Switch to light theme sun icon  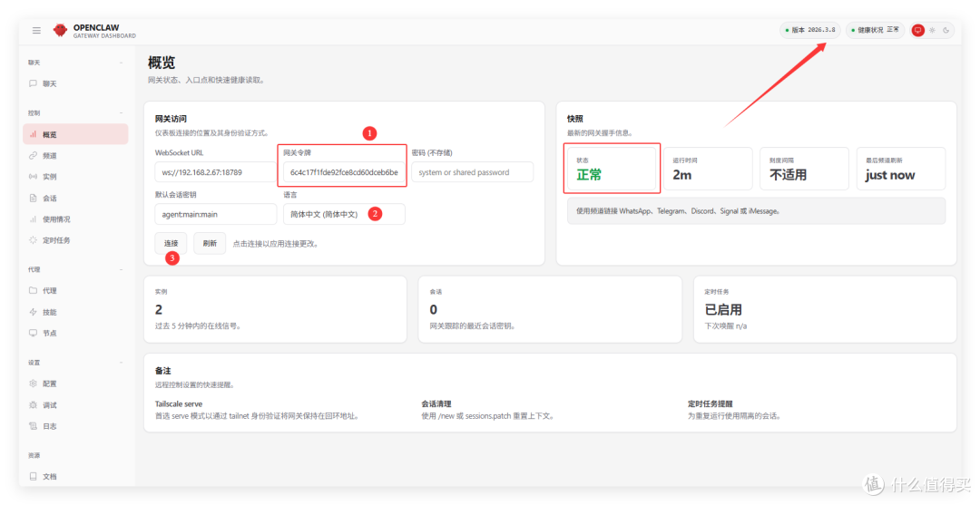pyautogui.click(x=932, y=30)
